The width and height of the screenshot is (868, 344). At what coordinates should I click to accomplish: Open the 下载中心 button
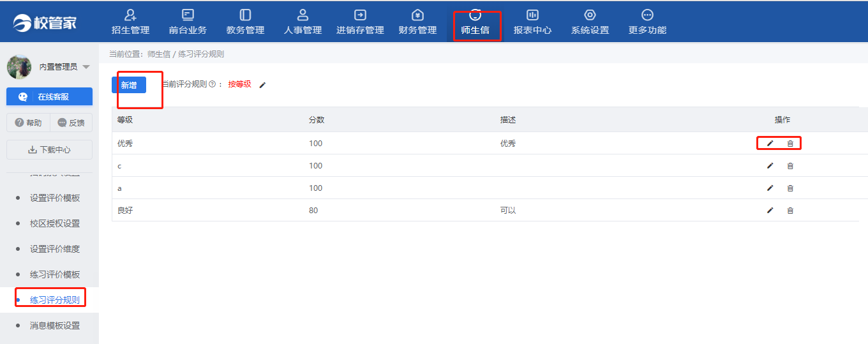point(49,150)
